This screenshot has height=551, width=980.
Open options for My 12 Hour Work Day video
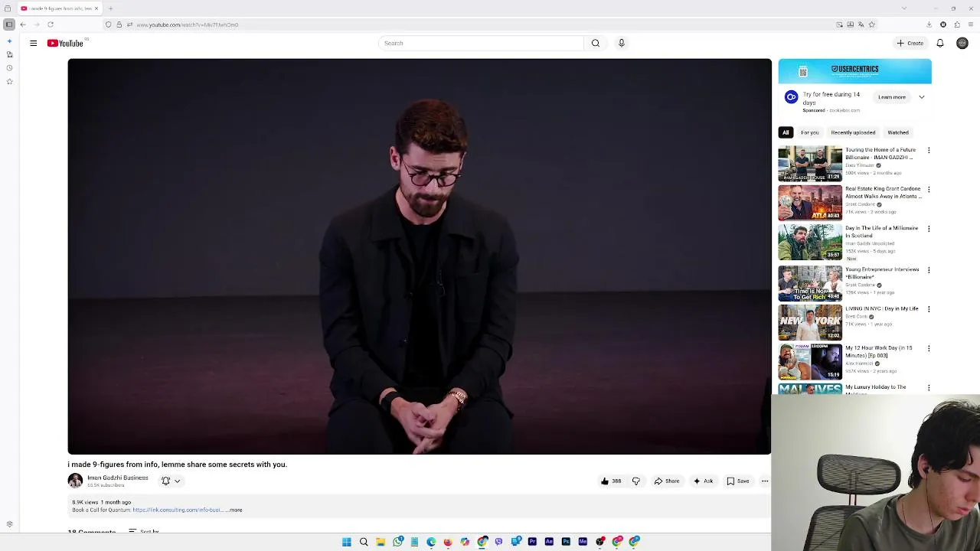929,348
